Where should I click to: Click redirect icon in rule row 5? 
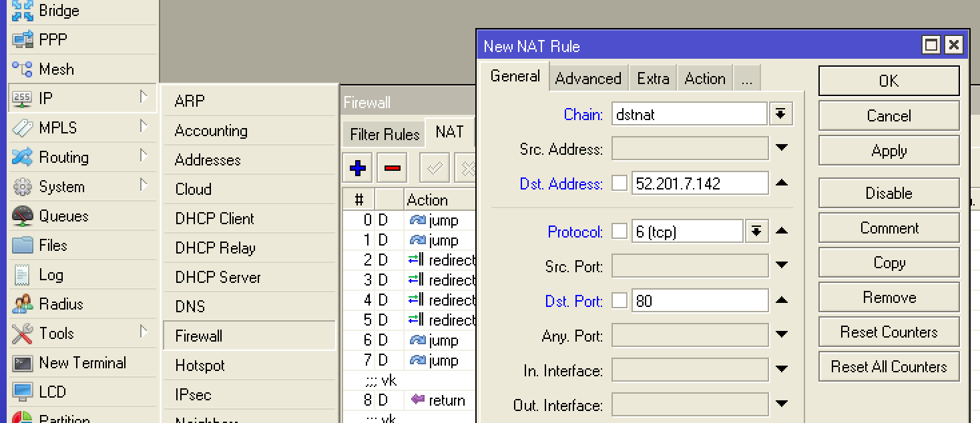[417, 320]
